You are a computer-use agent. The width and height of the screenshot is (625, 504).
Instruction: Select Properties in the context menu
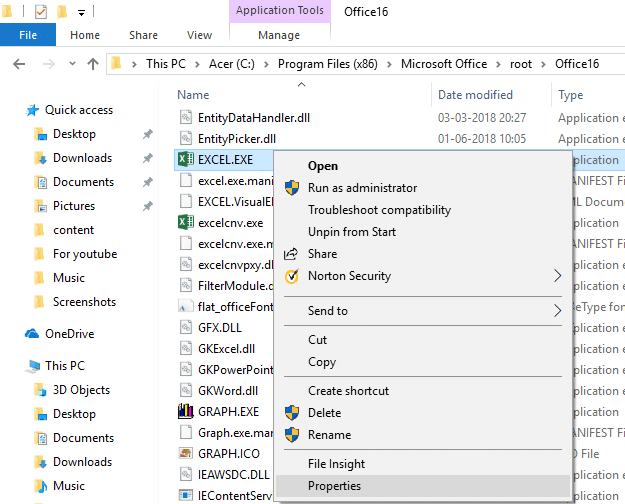423,486
